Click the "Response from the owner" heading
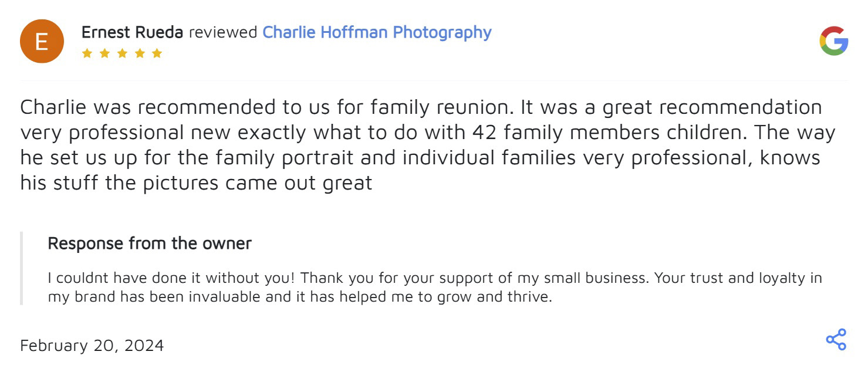The image size is (868, 375). (150, 244)
